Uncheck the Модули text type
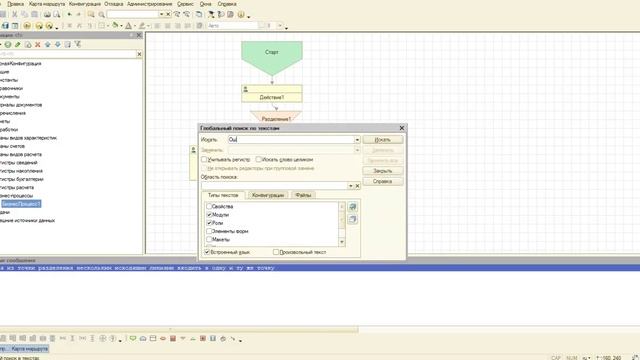The width and height of the screenshot is (640, 360). (209, 215)
